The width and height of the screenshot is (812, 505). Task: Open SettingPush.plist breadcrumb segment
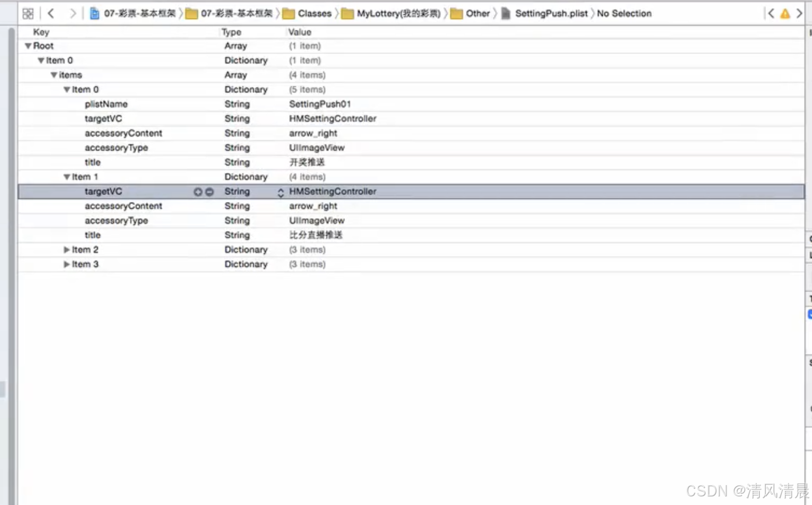point(551,13)
